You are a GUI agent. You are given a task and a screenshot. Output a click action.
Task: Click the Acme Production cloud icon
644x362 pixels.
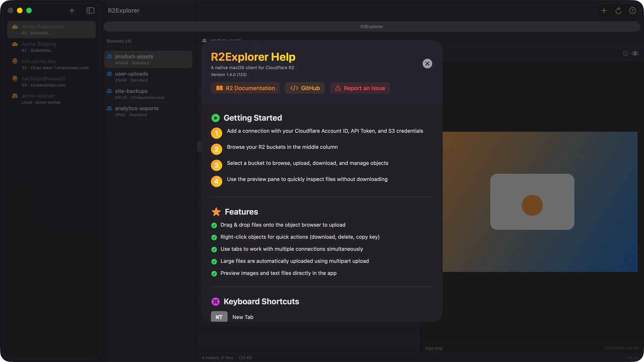click(x=15, y=27)
